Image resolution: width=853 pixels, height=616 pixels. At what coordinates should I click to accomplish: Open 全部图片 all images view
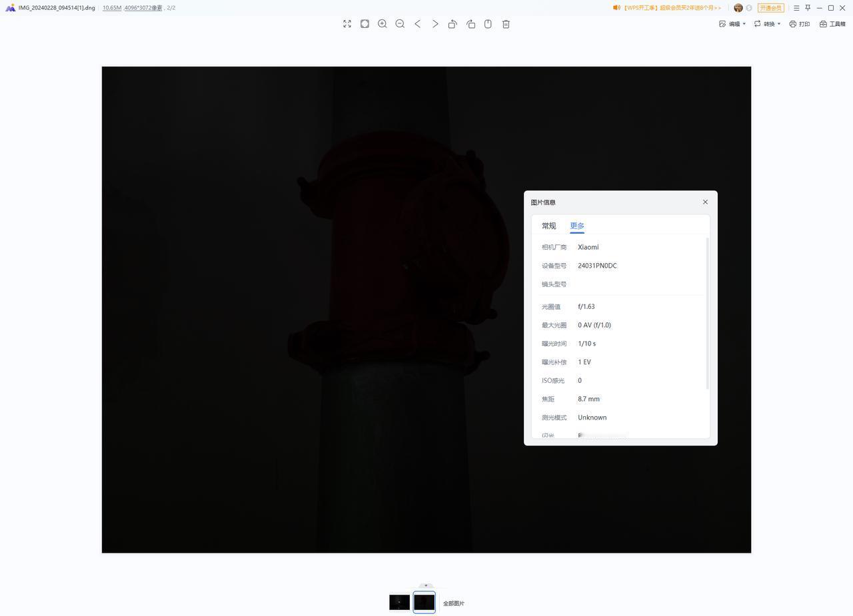click(x=454, y=603)
